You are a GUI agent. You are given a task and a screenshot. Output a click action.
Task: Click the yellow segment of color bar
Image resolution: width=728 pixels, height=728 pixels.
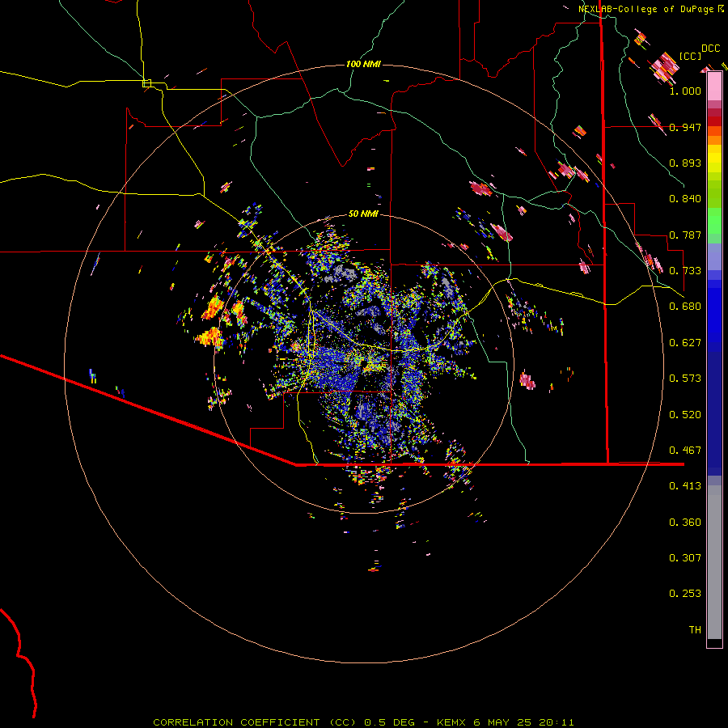[714, 159]
